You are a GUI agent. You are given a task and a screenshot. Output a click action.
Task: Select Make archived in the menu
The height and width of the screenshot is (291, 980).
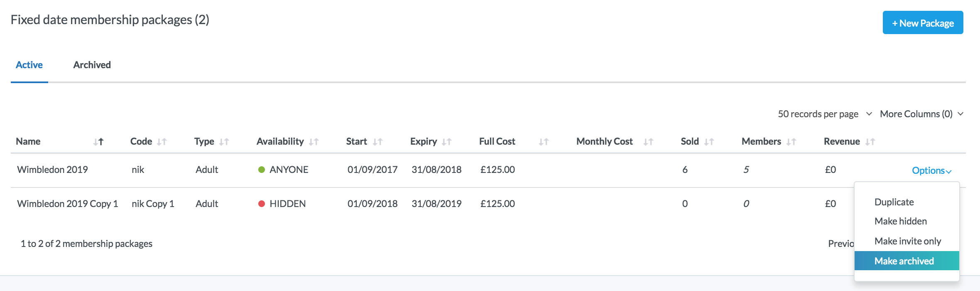904,261
